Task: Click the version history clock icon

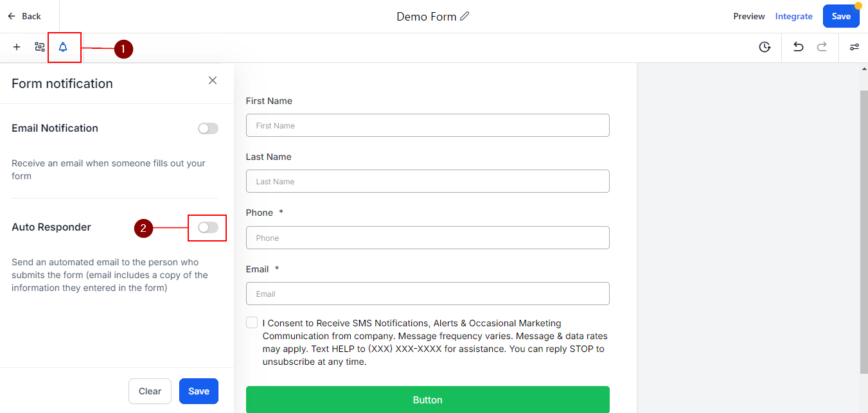Action: click(x=765, y=47)
